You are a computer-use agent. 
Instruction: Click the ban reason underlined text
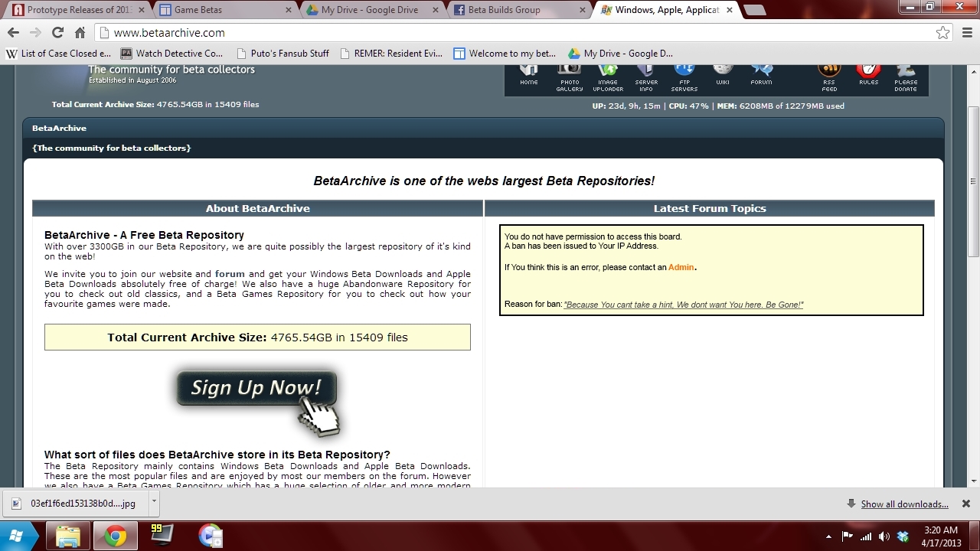pyautogui.click(x=684, y=305)
